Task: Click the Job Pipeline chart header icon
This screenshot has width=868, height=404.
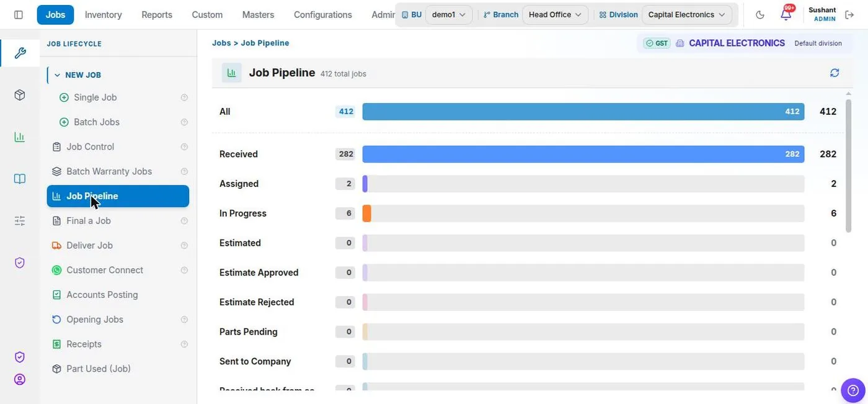Action: click(232, 73)
